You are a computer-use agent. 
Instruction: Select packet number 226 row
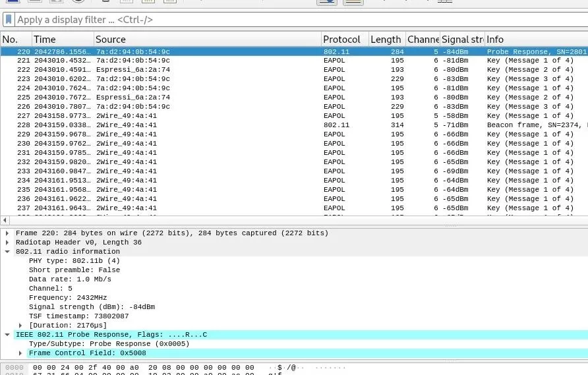tap(294, 107)
